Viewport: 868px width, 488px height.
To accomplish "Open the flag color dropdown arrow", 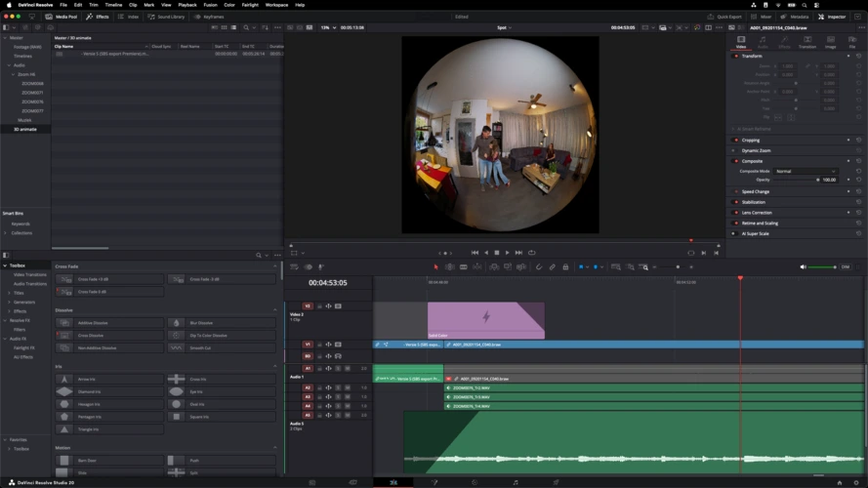I will (587, 267).
